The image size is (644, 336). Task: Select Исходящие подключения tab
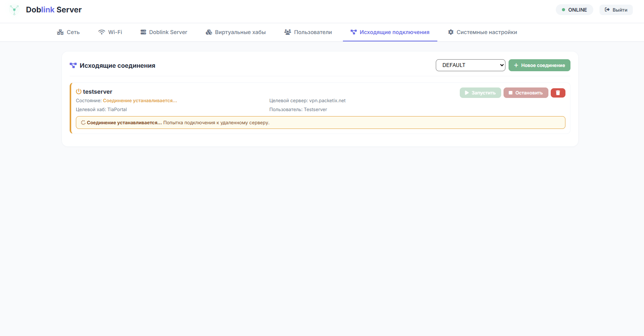[390, 32]
